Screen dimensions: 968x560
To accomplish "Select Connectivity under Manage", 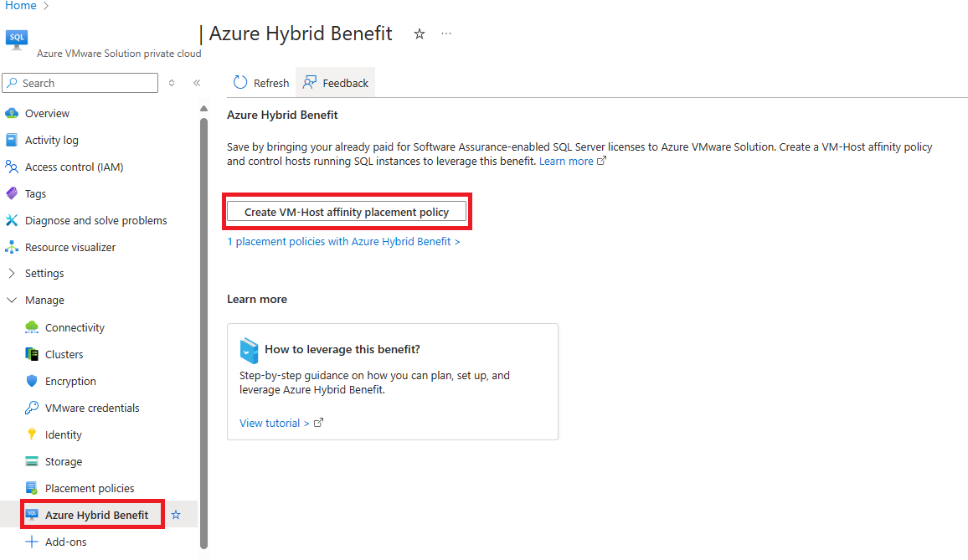I will coord(75,327).
